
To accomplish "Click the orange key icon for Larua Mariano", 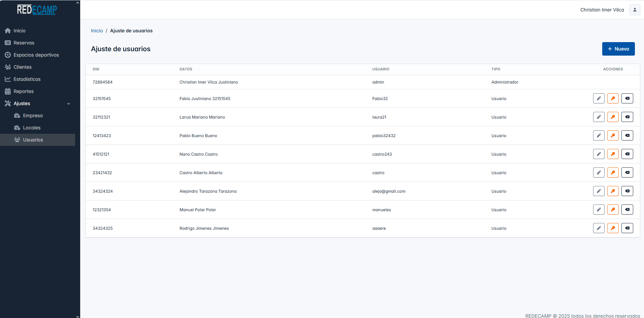I will 613,117.
